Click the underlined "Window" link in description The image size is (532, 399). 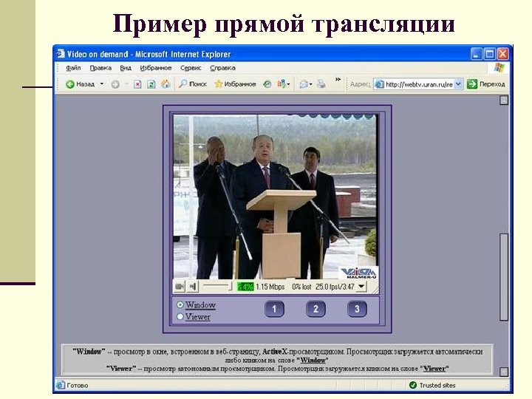tap(313, 361)
